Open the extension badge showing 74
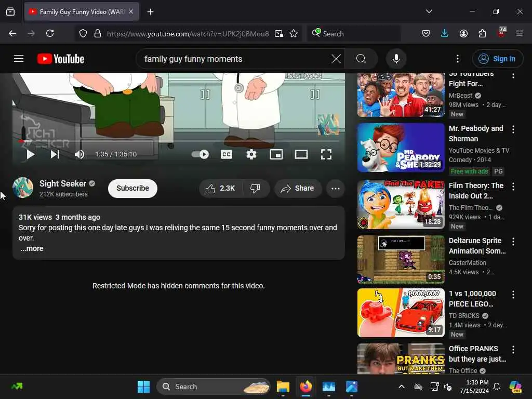 pos(501,32)
